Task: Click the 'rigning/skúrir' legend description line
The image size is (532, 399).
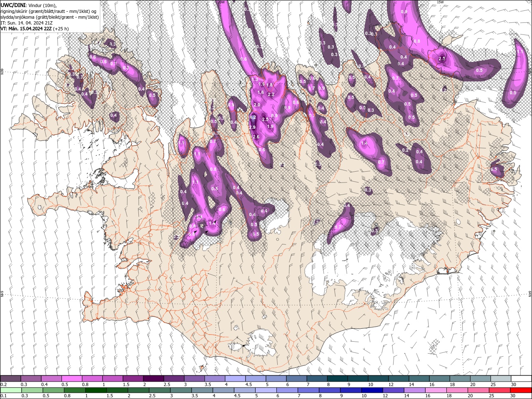Action: [x=49, y=11]
